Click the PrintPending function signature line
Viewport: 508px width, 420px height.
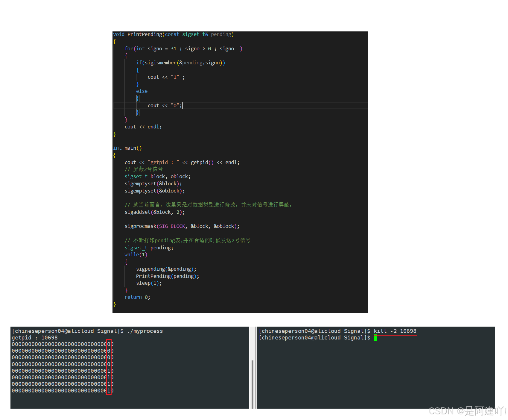(173, 34)
